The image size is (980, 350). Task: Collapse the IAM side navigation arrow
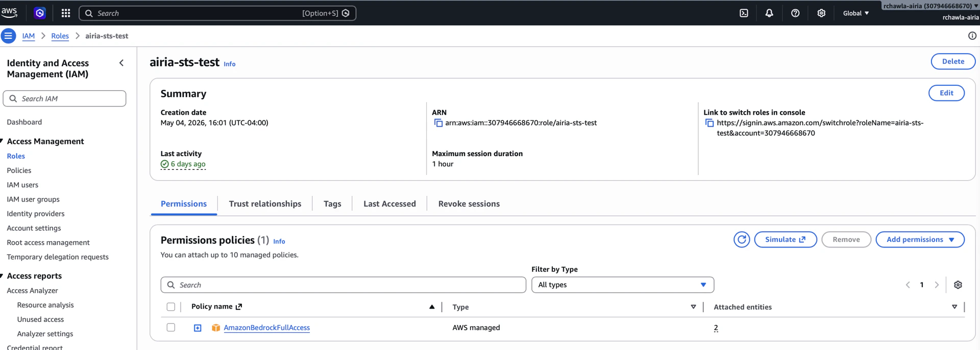(121, 63)
